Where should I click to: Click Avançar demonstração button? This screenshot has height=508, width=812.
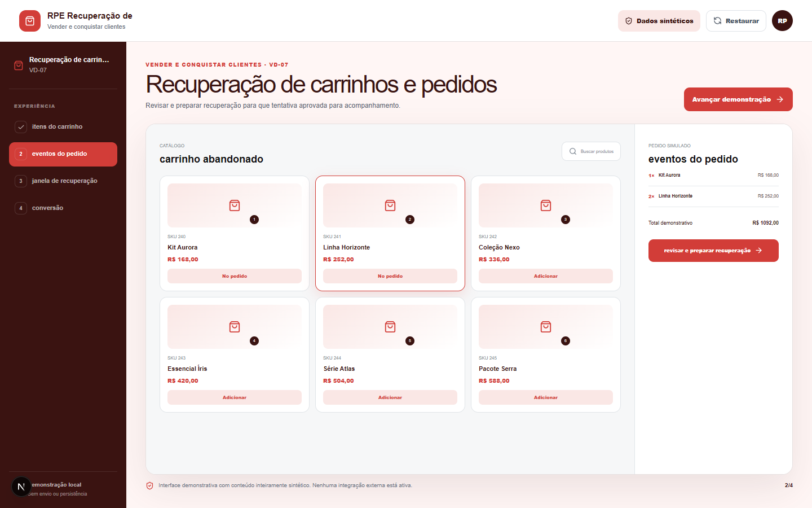pyautogui.click(x=738, y=99)
